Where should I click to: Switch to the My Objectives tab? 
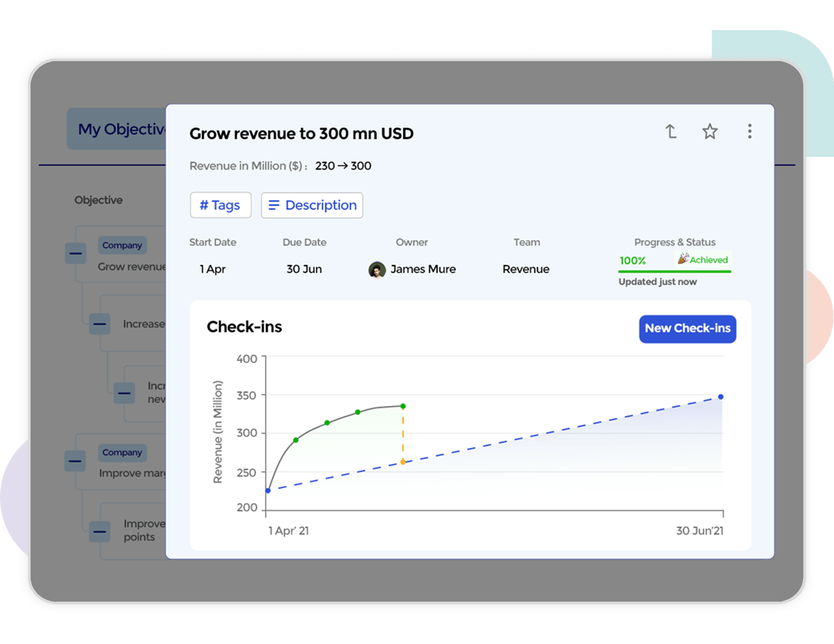point(117,129)
